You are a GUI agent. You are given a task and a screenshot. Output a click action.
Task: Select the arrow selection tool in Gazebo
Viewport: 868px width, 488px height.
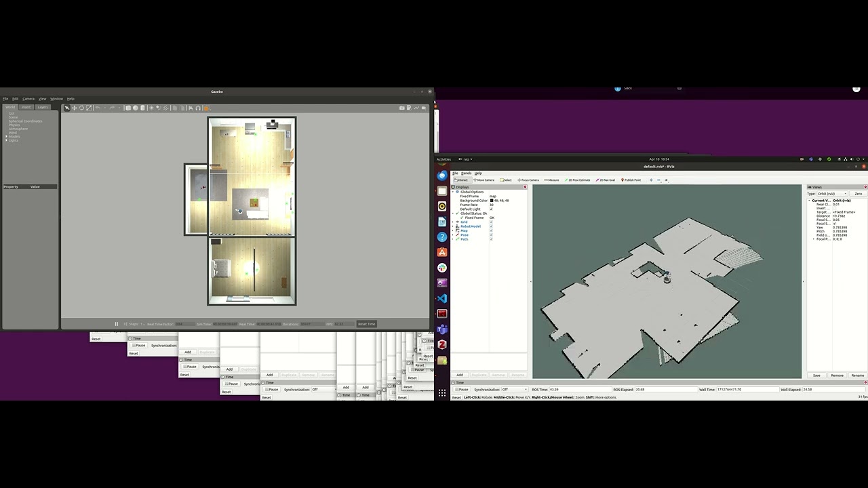66,108
